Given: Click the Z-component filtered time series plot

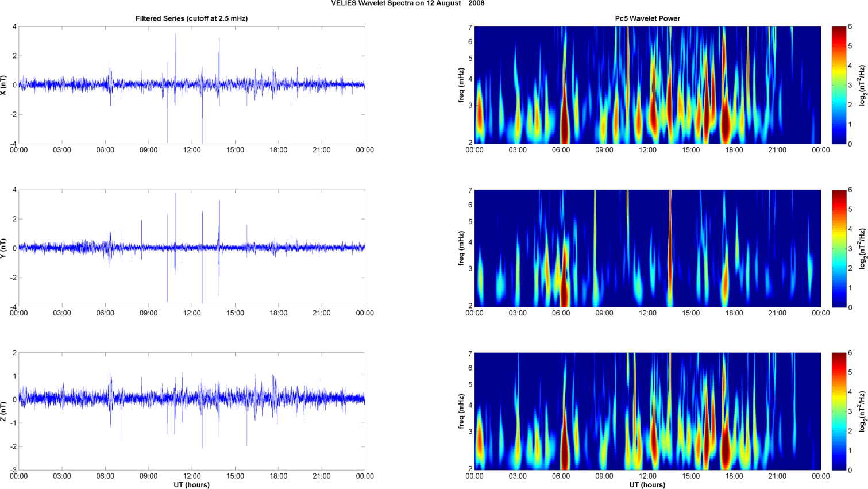Looking at the screenshot, I should point(192,411).
